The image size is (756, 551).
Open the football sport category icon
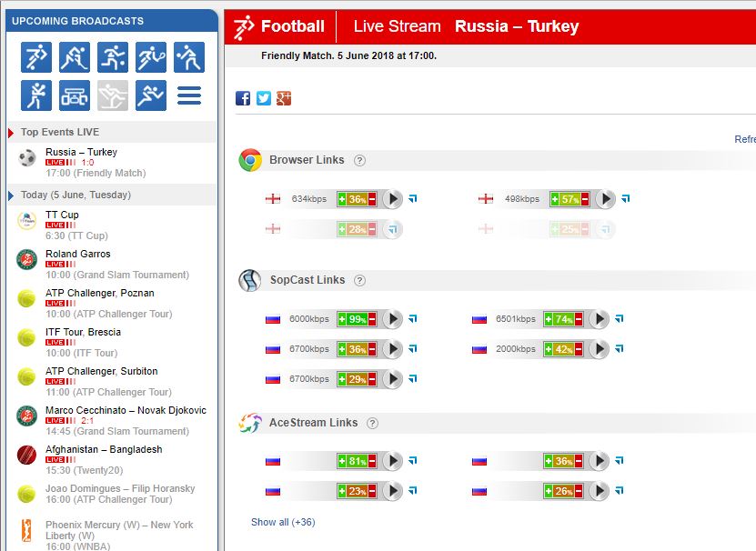36,57
